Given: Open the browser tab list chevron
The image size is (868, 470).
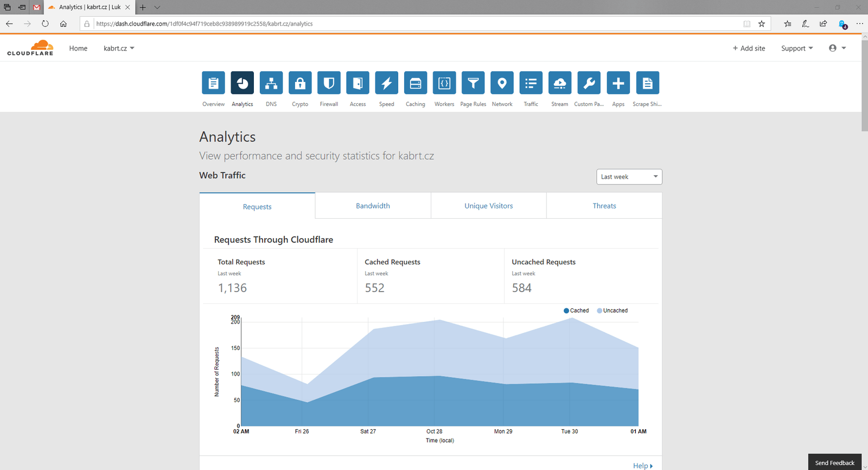Looking at the screenshot, I should click(x=157, y=8).
